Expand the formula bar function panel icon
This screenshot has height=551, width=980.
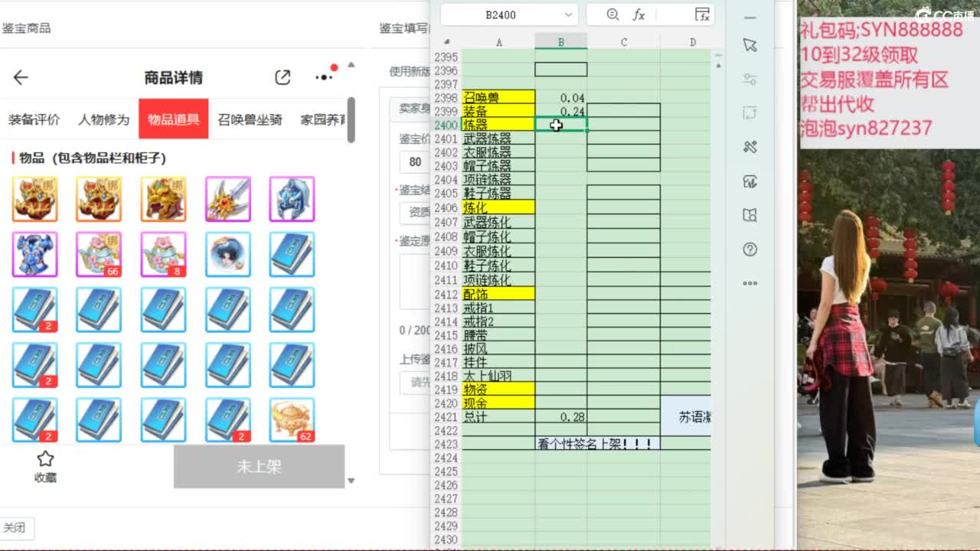pyautogui.click(x=702, y=15)
